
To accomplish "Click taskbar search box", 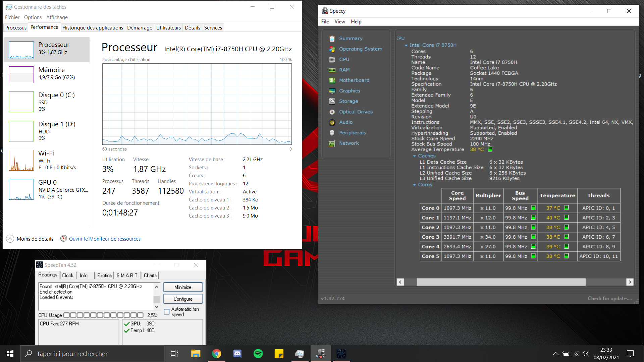I will [92, 354].
